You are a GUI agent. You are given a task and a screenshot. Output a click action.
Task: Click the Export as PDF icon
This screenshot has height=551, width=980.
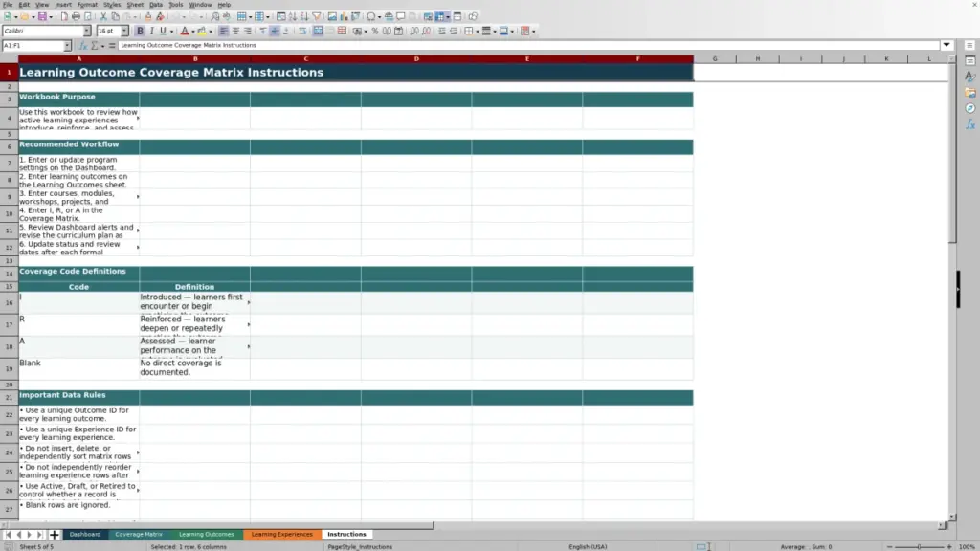click(x=64, y=16)
